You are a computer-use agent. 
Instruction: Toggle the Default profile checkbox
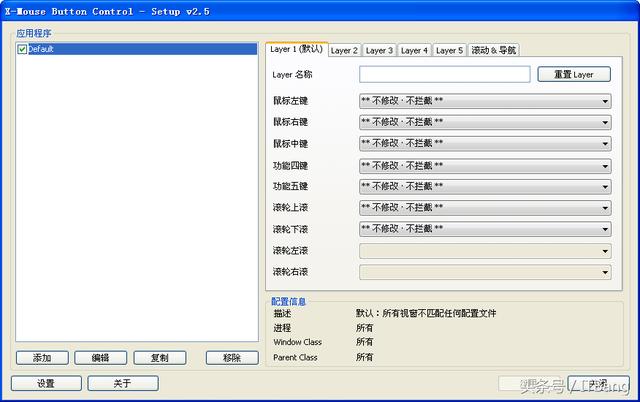point(22,49)
